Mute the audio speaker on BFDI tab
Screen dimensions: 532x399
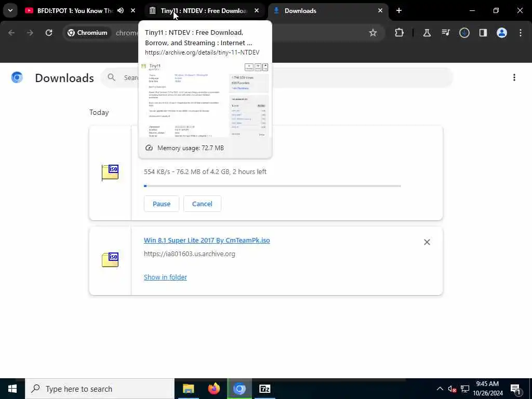coord(121,10)
